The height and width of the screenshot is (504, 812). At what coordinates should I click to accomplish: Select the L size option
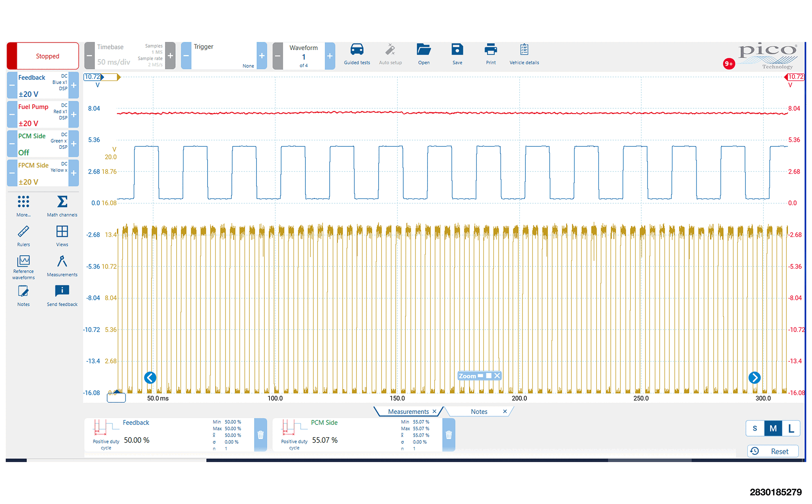791,428
